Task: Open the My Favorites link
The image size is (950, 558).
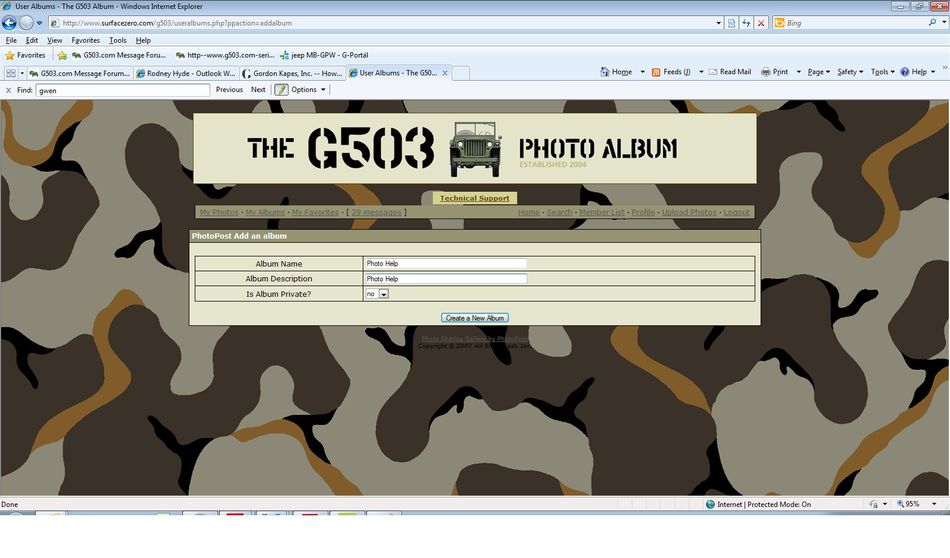Action: [315, 212]
